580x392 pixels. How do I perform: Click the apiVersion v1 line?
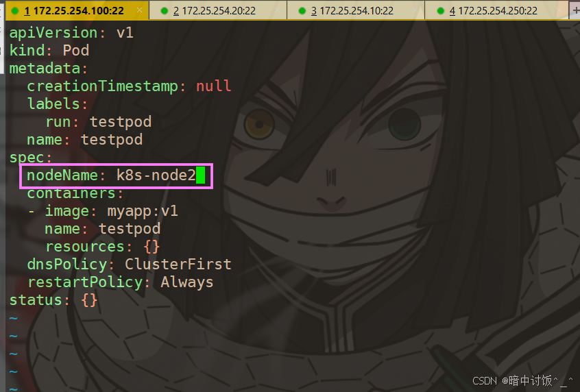coord(71,32)
